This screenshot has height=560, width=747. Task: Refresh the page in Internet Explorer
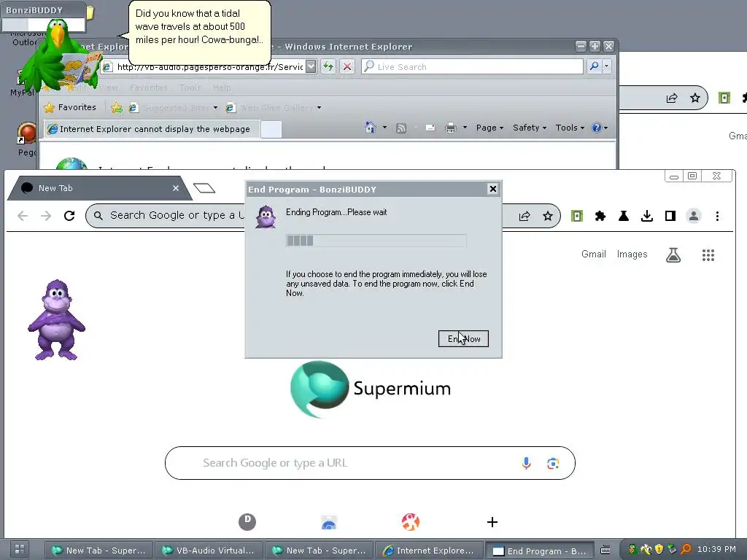[328, 66]
